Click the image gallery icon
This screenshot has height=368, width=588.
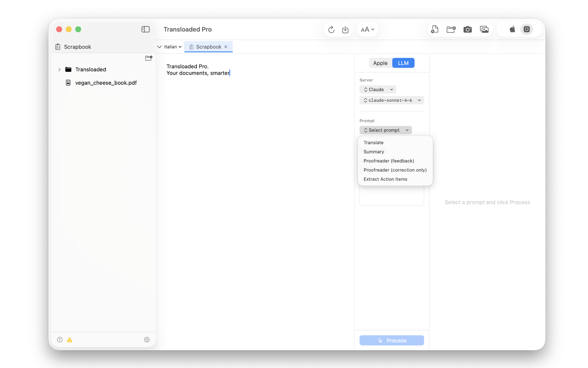(x=484, y=29)
